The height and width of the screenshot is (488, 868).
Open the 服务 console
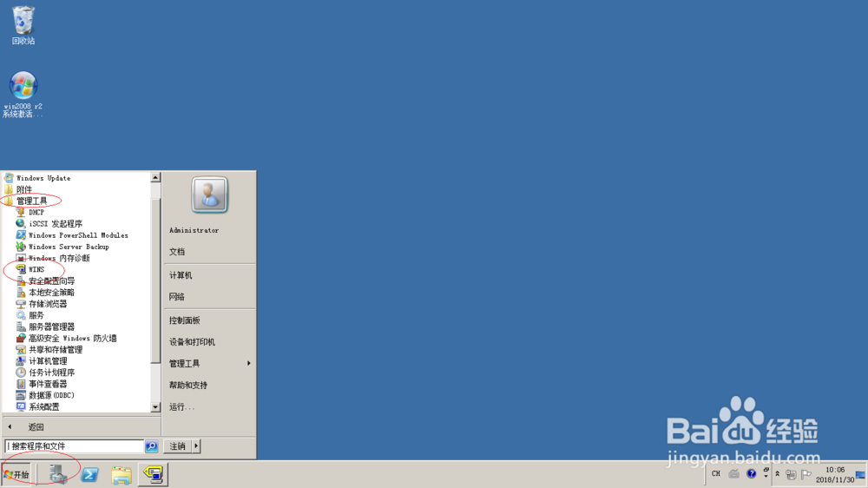click(36, 315)
